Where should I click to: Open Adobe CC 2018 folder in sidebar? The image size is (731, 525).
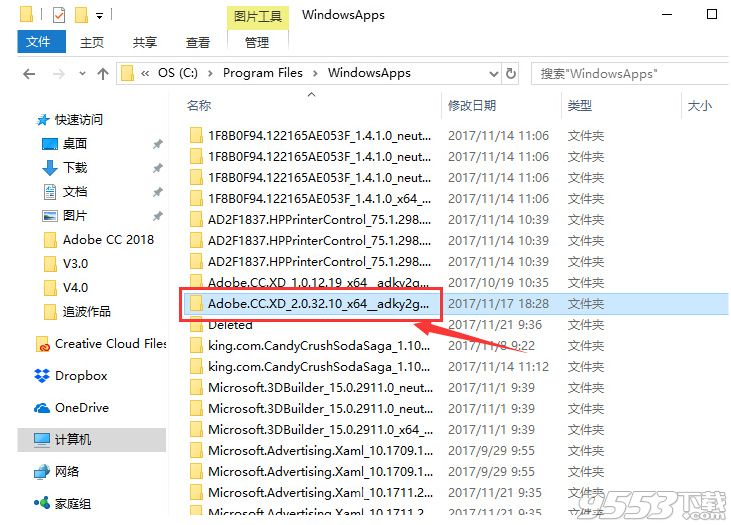click(108, 240)
